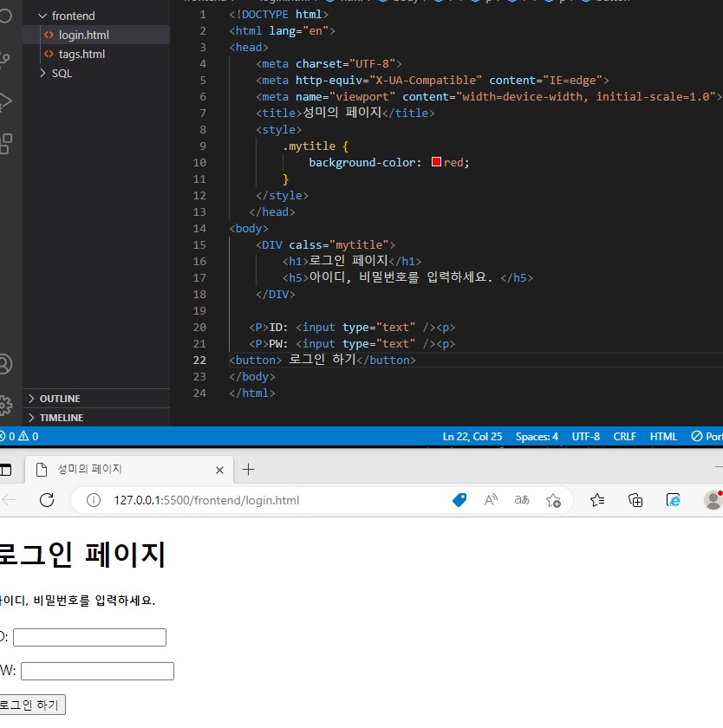This screenshot has height=728, width=723.
Task: Open the Search icon in the activity bar
Action: click(x=4, y=16)
